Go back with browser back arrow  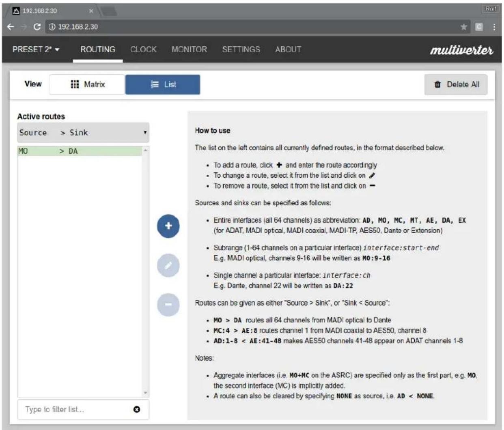[11, 27]
